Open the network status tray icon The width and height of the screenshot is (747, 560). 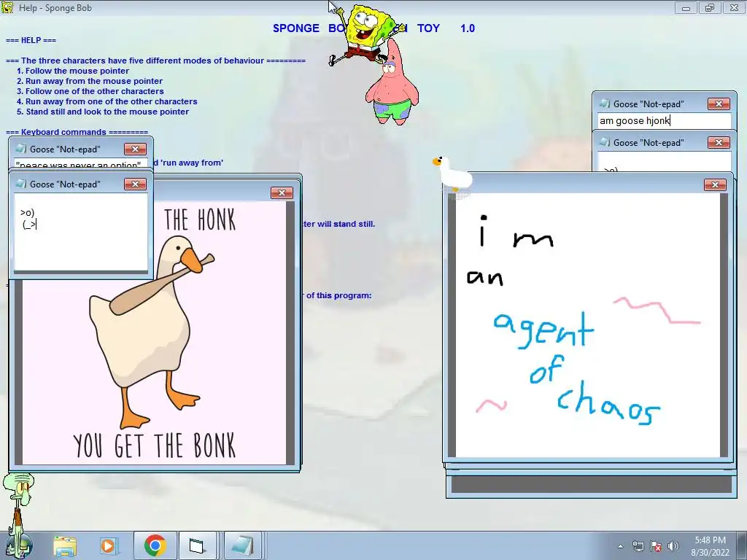[638, 547]
